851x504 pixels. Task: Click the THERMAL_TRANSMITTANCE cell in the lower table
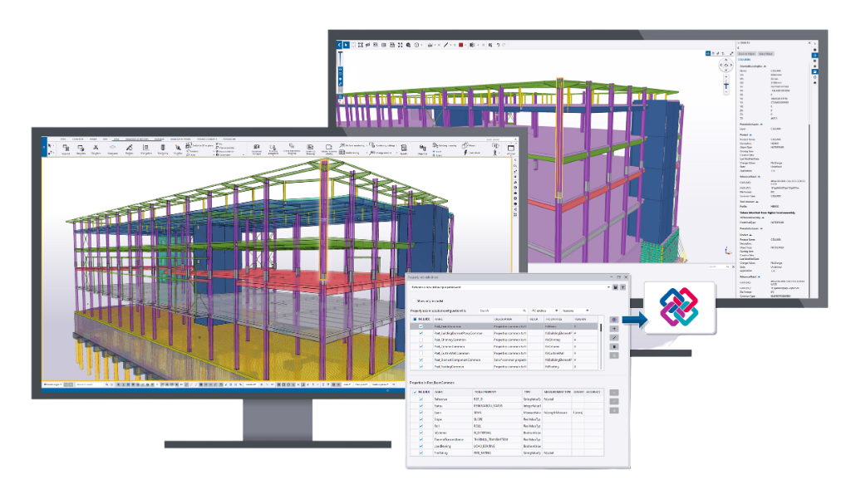(x=490, y=439)
